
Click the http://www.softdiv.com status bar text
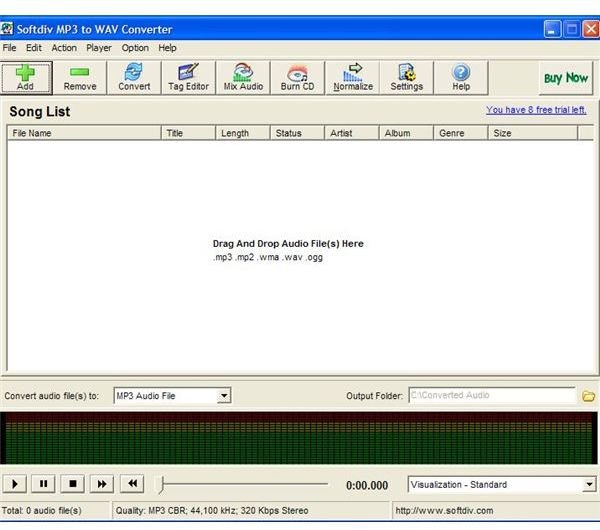pyautogui.click(x=444, y=510)
